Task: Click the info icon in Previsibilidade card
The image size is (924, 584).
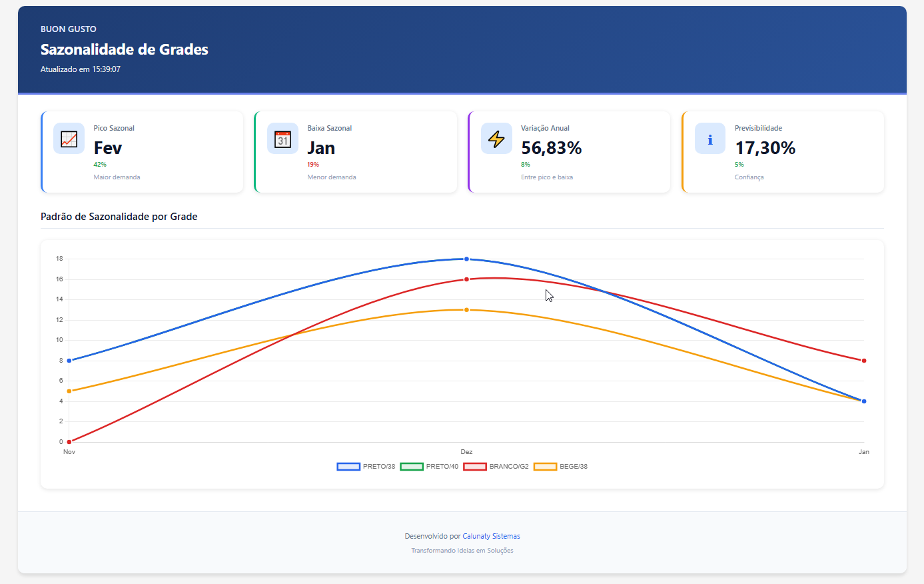Action: (710, 139)
